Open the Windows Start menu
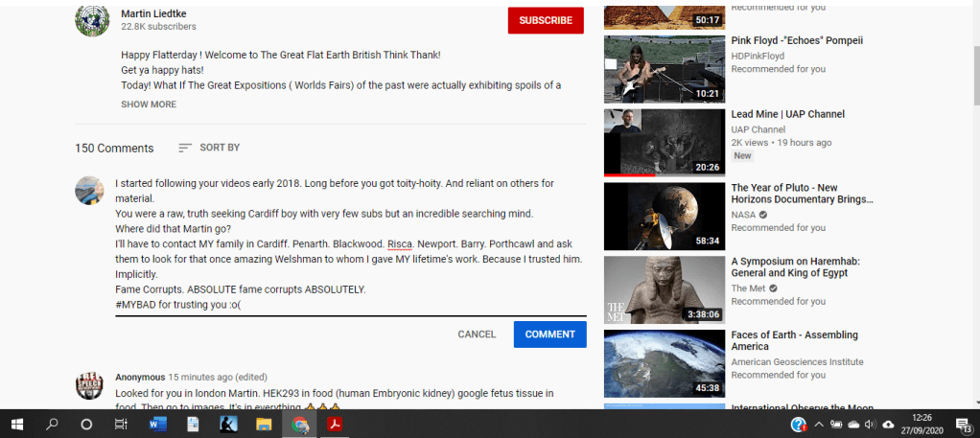 click(17, 424)
